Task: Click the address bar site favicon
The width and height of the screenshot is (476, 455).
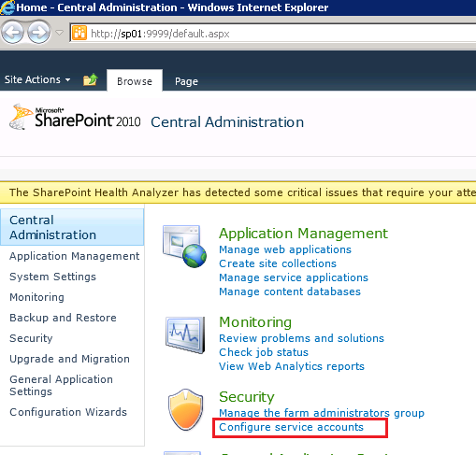Action: tap(79, 33)
